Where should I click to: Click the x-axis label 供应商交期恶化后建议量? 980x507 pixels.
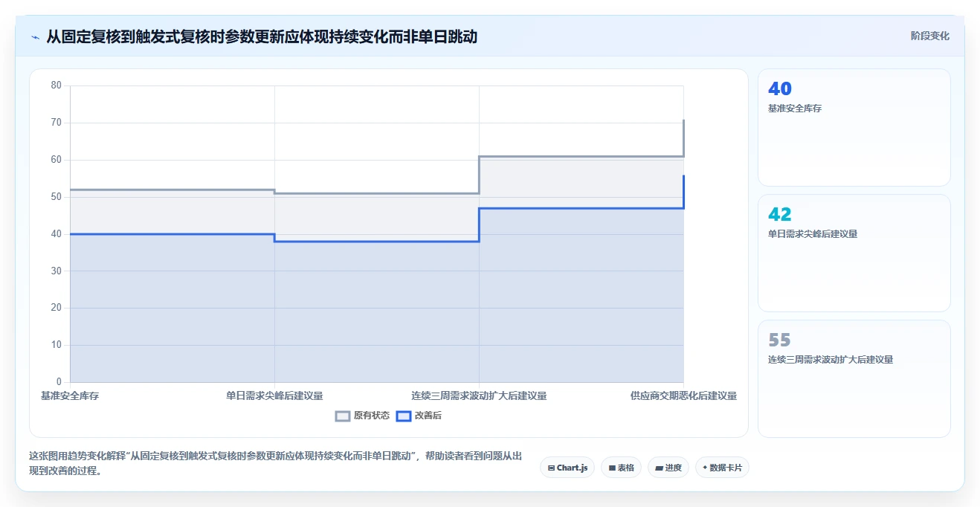point(683,396)
